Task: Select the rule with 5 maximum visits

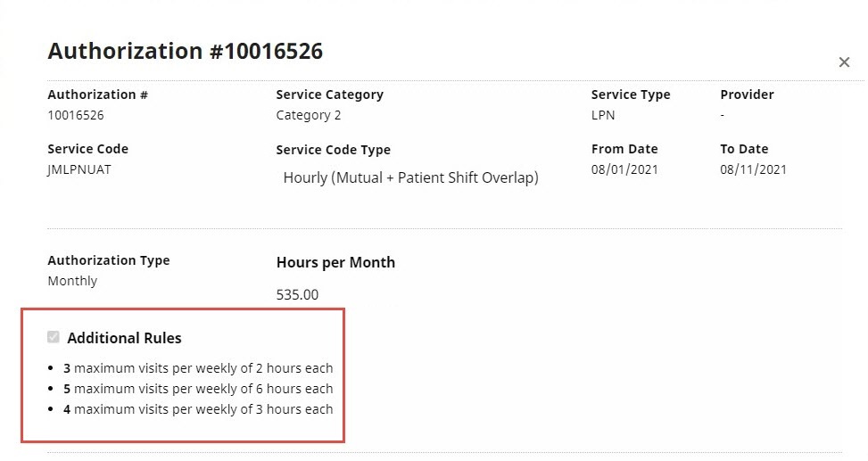Action: click(198, 389)
